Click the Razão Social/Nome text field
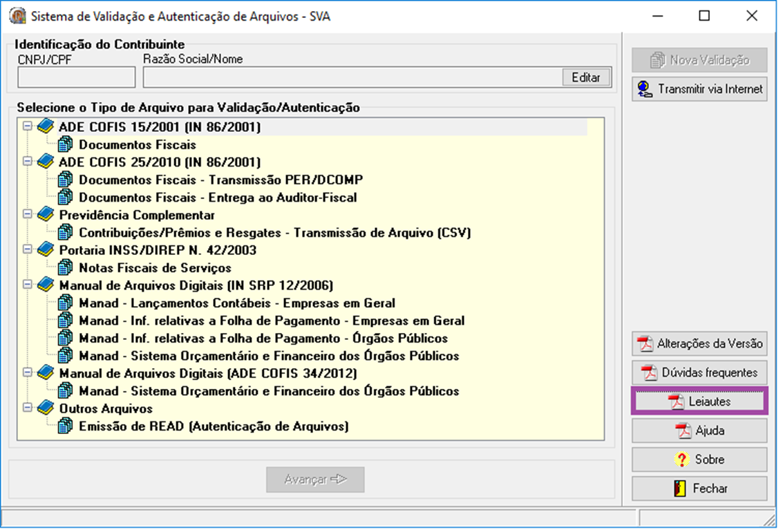This screenshot has width=781, height=532. pyautogui.click(x=346, y=77)
